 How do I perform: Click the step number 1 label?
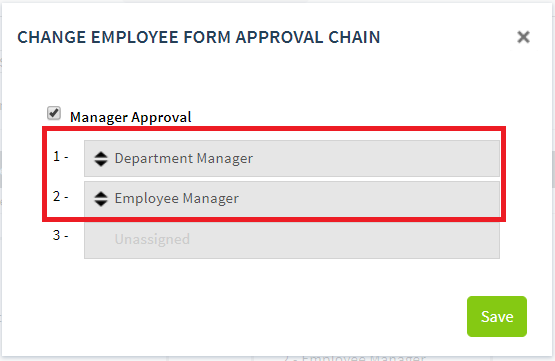pos(61,156)
